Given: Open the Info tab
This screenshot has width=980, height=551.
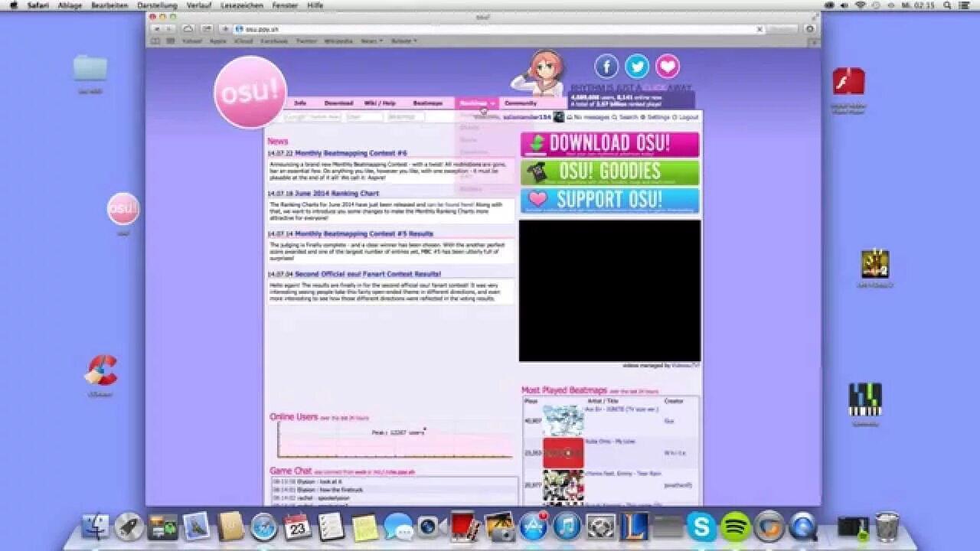Looking at the screenshot, I should tap(300, 103).
